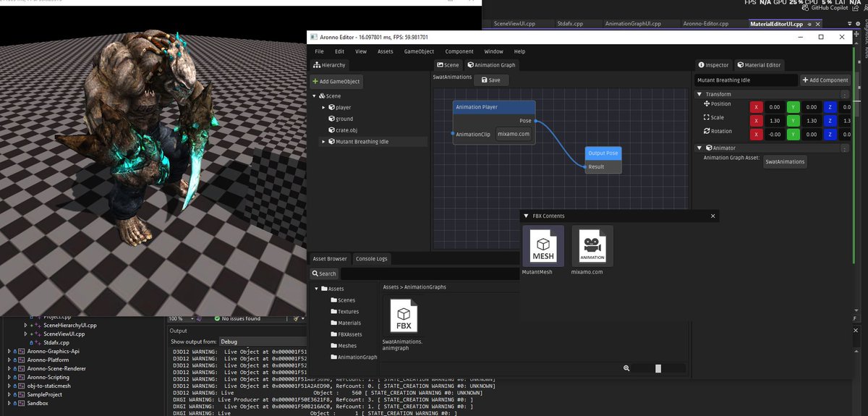Viewport: 868px width, 416px height.
Task: Click the AnimationClip input pin
Action: 453,134
